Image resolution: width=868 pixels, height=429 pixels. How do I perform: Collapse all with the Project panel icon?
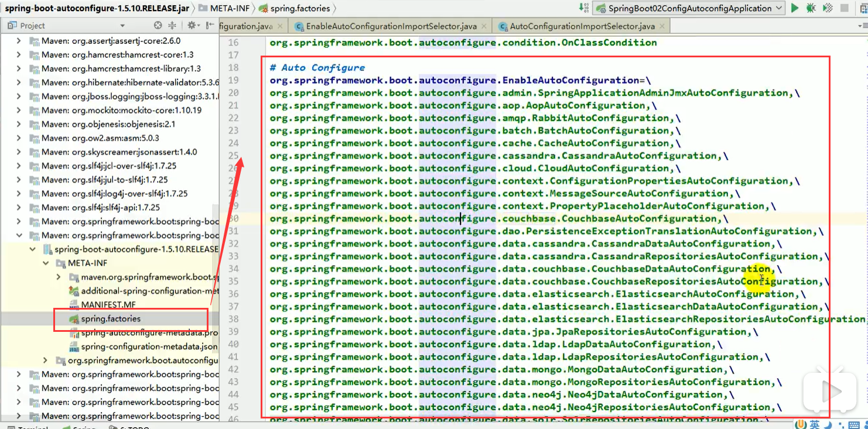click(x=172, y=26)
